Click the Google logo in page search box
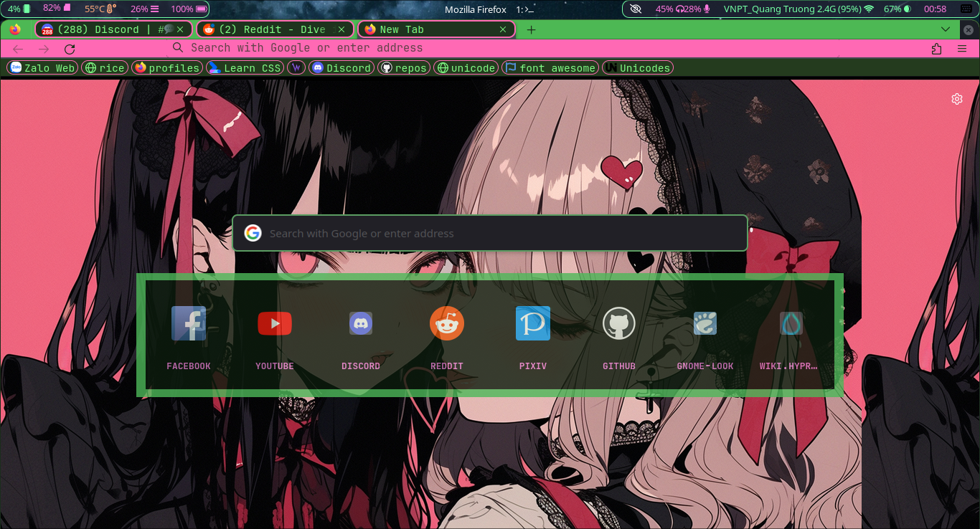The height and width of the screenshot is (529, 980). (x=253, y=233)
